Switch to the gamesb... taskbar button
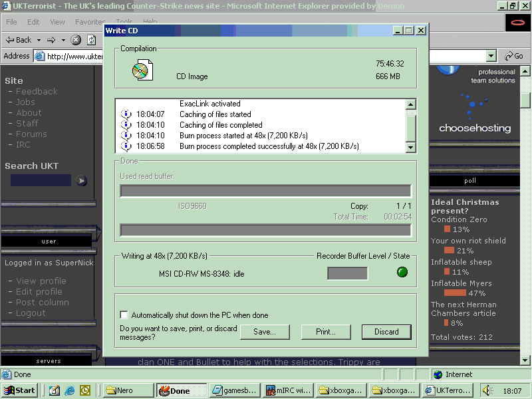Image resolution: width=532 pixels, height=399 pixels. 235,390
